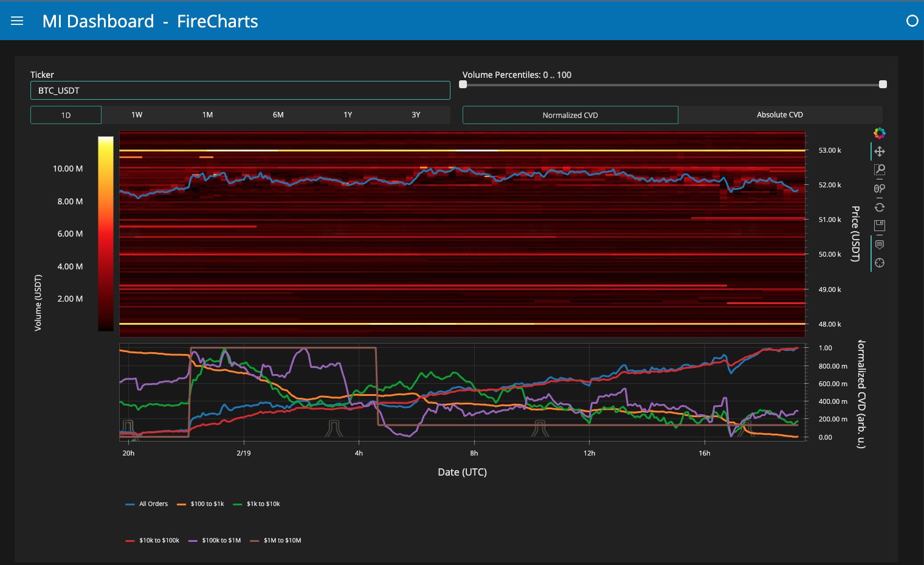Select the 1M timeframe tab
Viewport: 924px width, 565px height.
coord(207,115)
